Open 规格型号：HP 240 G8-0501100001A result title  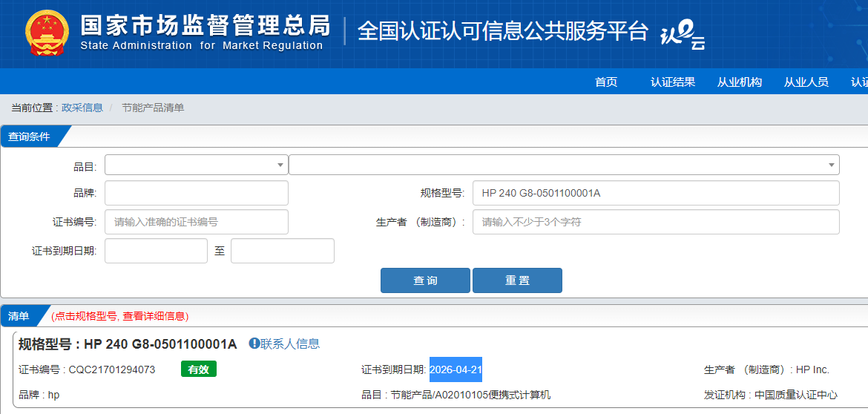pos(128,344)
